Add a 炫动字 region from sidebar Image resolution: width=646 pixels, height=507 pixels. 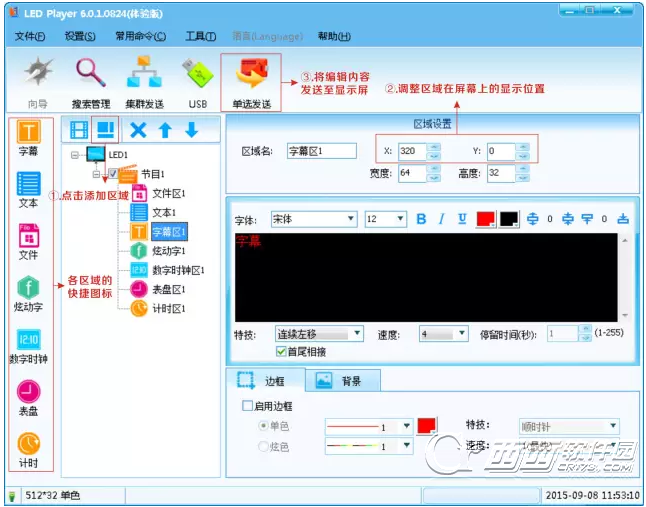[x=28, y=287]
